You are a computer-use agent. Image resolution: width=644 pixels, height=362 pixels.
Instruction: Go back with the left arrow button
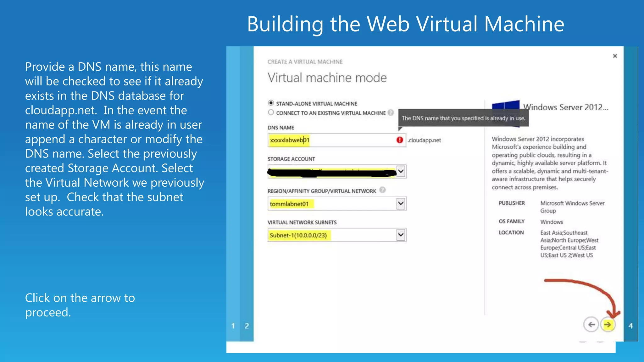tap(591, 325)
